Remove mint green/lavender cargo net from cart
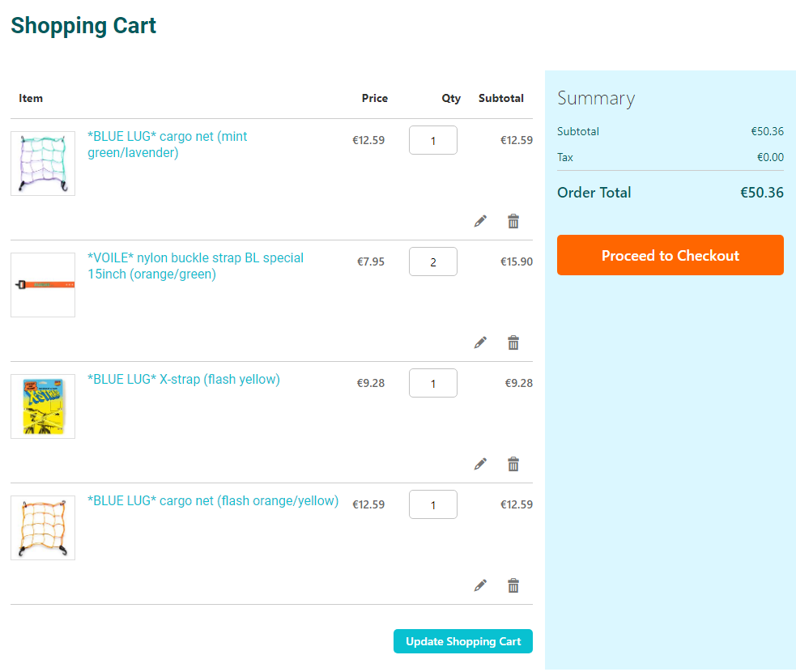This screenshot has height=672, width=796. (x=513, y=221)
